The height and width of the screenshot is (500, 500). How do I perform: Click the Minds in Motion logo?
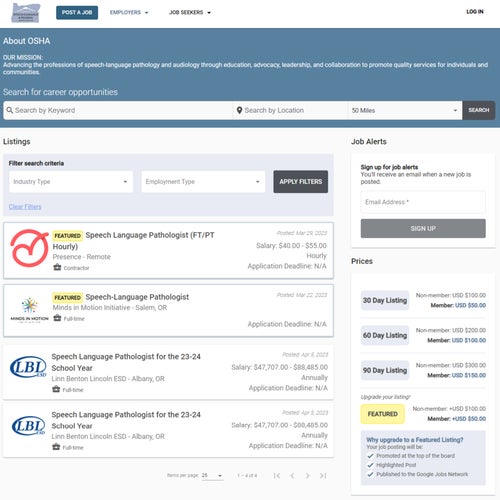click(29, 310)
